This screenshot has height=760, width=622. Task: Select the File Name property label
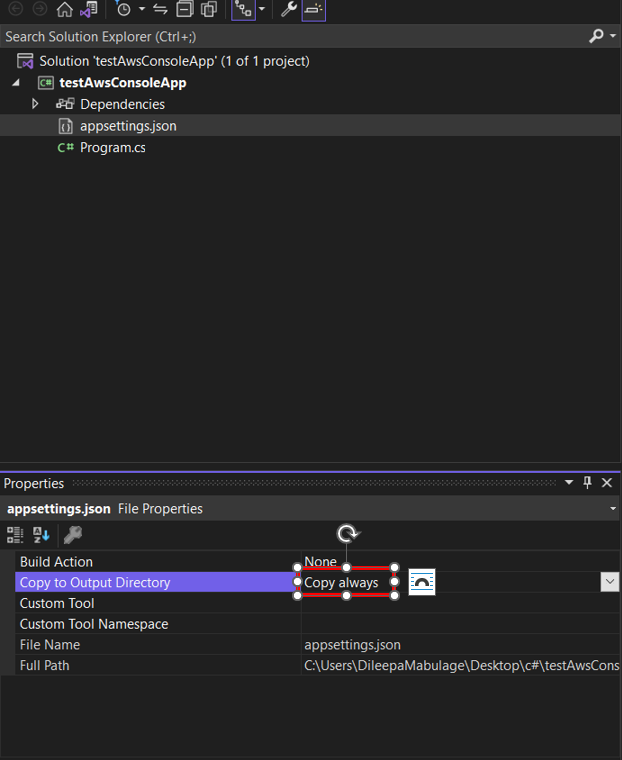click(x=49, y=645)
